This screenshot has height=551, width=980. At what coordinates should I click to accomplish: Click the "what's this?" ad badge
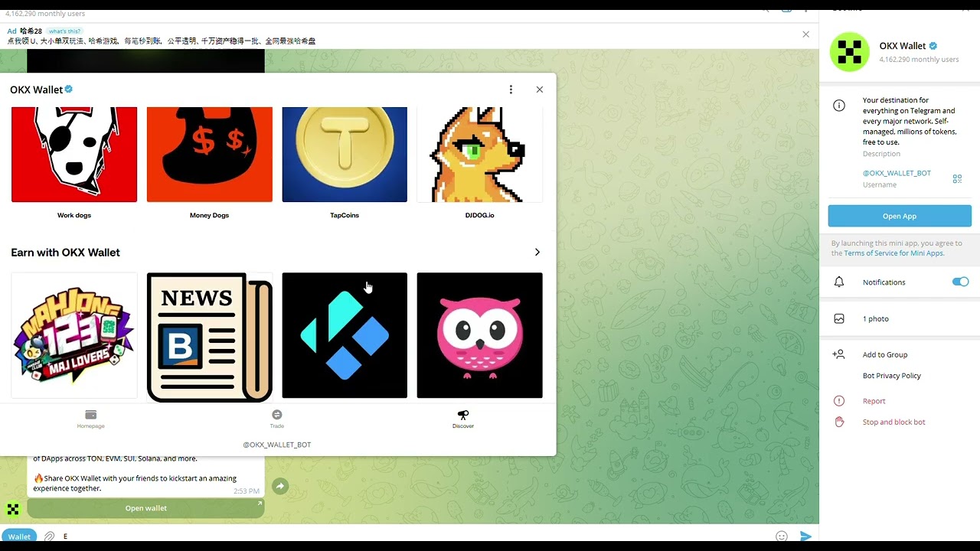click(64, 31)
